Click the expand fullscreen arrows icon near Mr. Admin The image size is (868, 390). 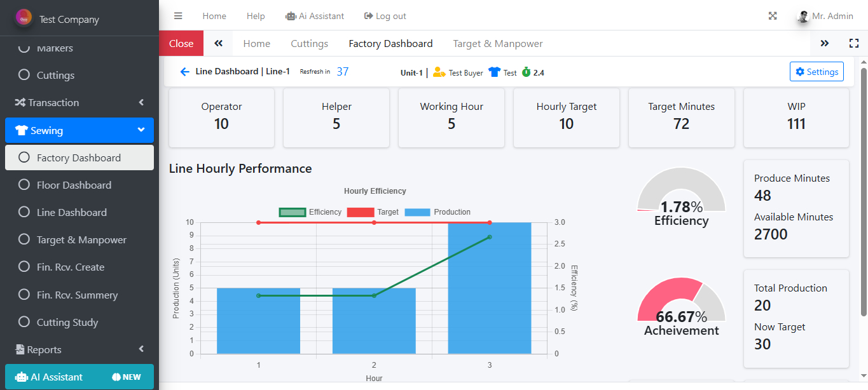click(773, 16)
